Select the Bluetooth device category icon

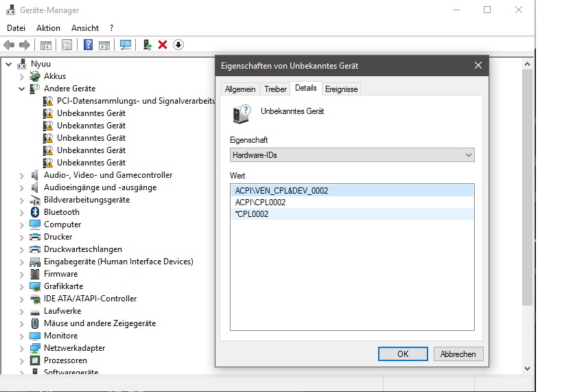35,212
